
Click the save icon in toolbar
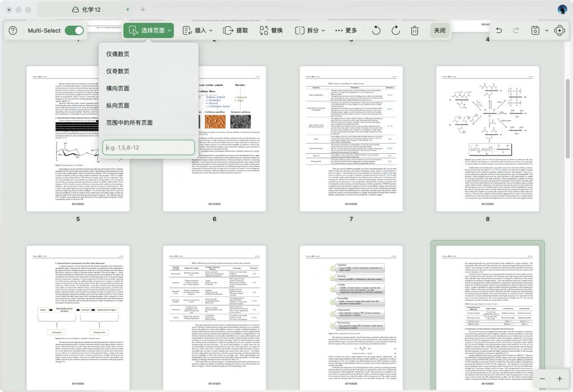[x=536, y=31]
